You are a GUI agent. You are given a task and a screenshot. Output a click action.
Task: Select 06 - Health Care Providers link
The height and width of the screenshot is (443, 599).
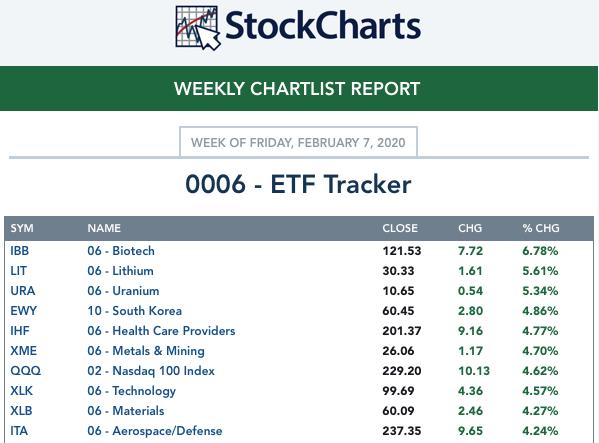coord(161,331)
